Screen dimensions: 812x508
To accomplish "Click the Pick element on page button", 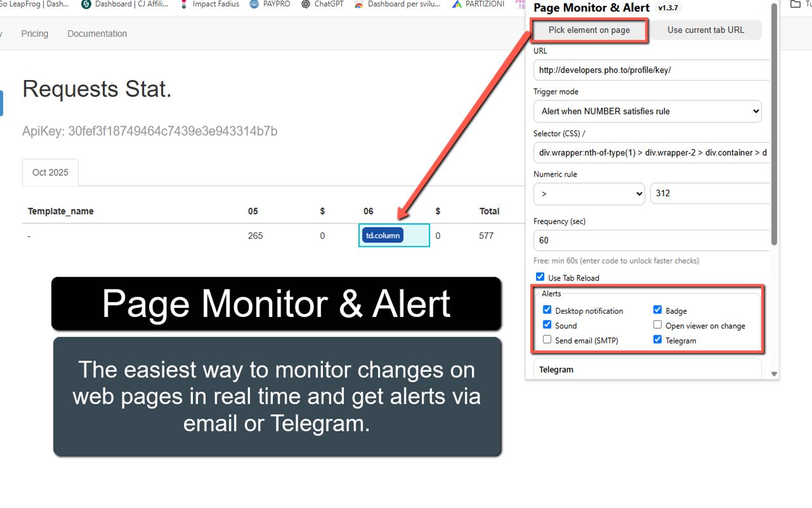I will tap(589, 30).
